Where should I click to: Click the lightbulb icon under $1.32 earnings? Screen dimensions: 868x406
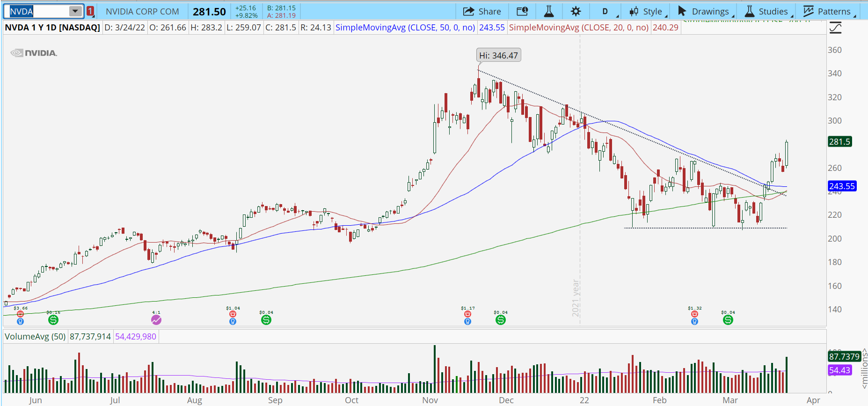[x=694, y=321]
